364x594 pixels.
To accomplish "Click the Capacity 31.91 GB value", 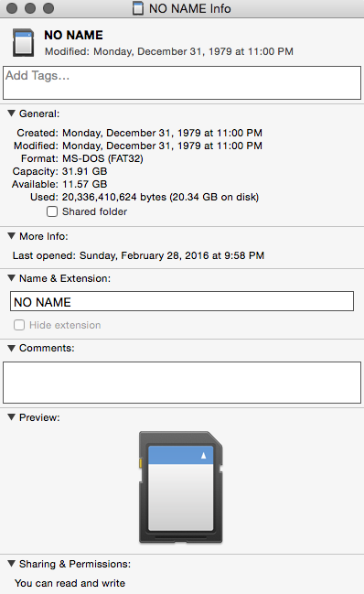I will tap(85, 171).
